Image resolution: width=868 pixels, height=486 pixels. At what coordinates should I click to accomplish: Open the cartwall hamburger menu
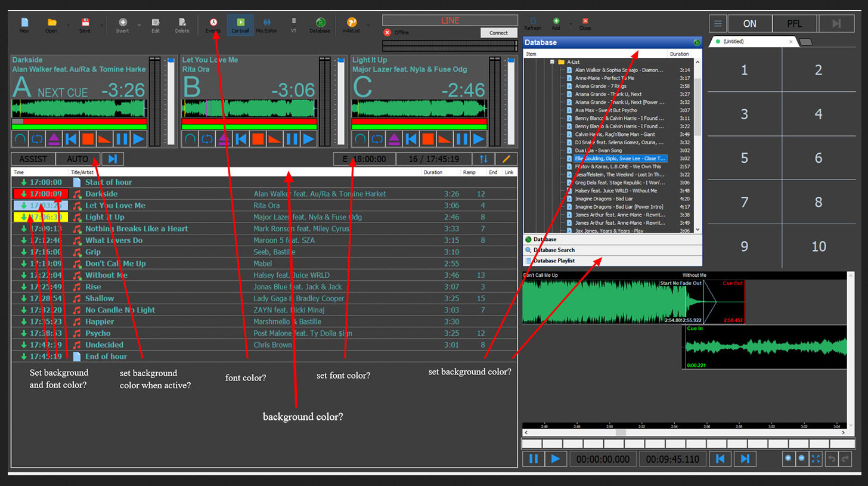(x=718, y=24)
